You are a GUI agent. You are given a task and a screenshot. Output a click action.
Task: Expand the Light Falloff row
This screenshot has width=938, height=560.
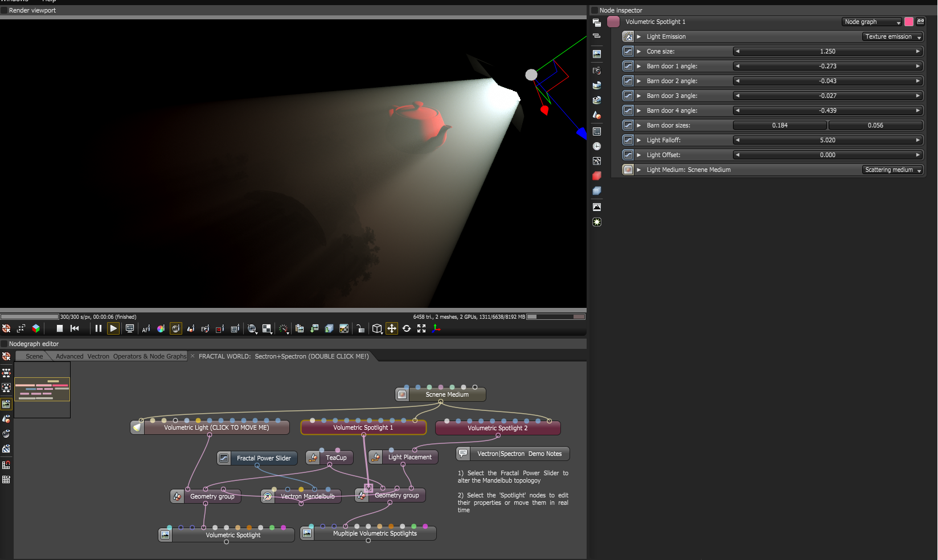tap(639, 140)
